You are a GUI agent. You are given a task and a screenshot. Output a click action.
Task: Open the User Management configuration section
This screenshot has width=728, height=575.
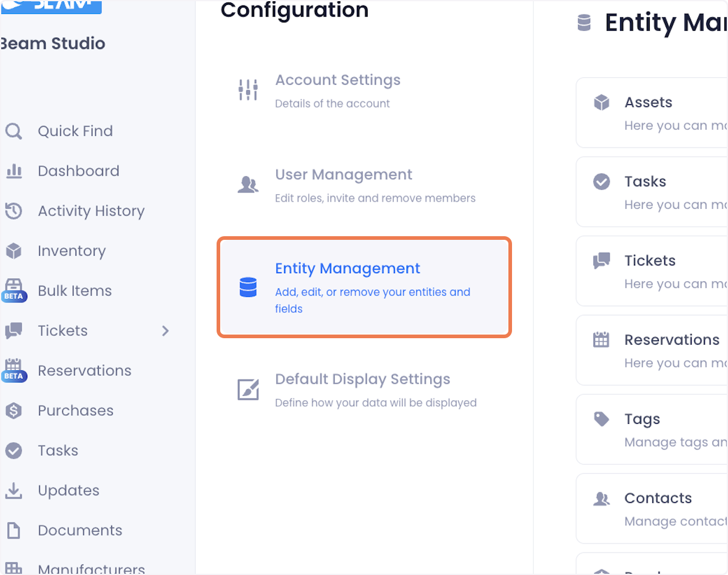point(364,185)
